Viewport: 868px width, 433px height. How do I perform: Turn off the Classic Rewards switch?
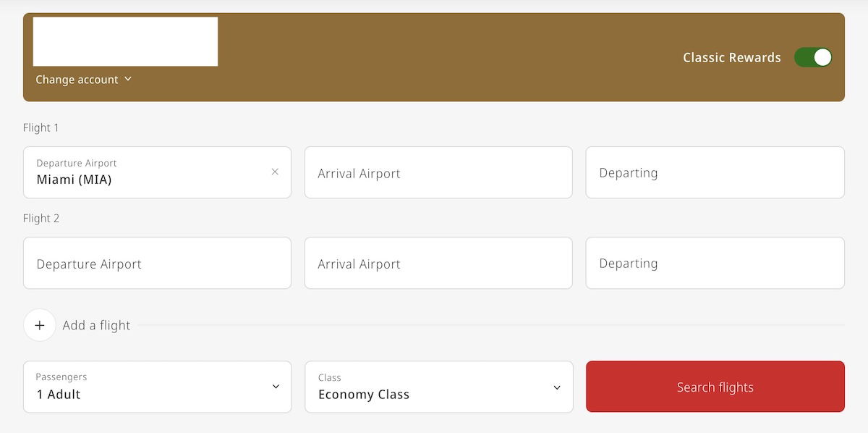(x=813, y=58)
